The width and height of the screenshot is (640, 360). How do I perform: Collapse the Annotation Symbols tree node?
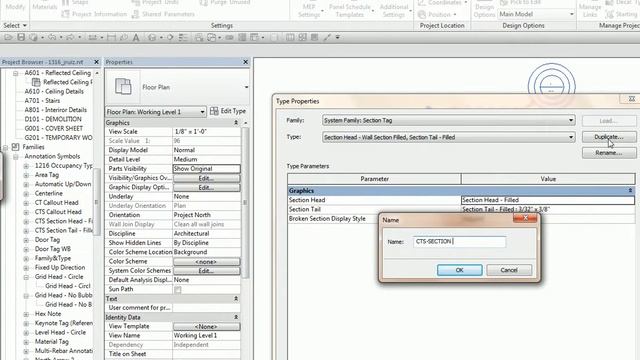point(16,156)
